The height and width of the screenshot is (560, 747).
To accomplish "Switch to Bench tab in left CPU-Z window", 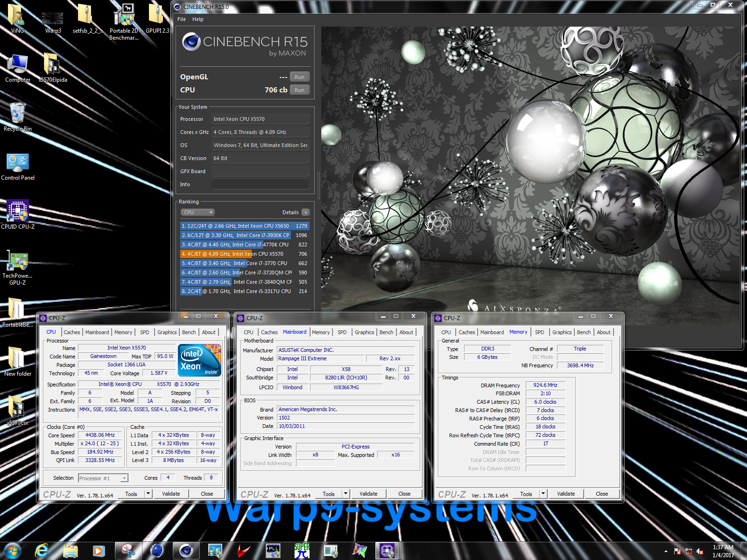I will 189,332.
